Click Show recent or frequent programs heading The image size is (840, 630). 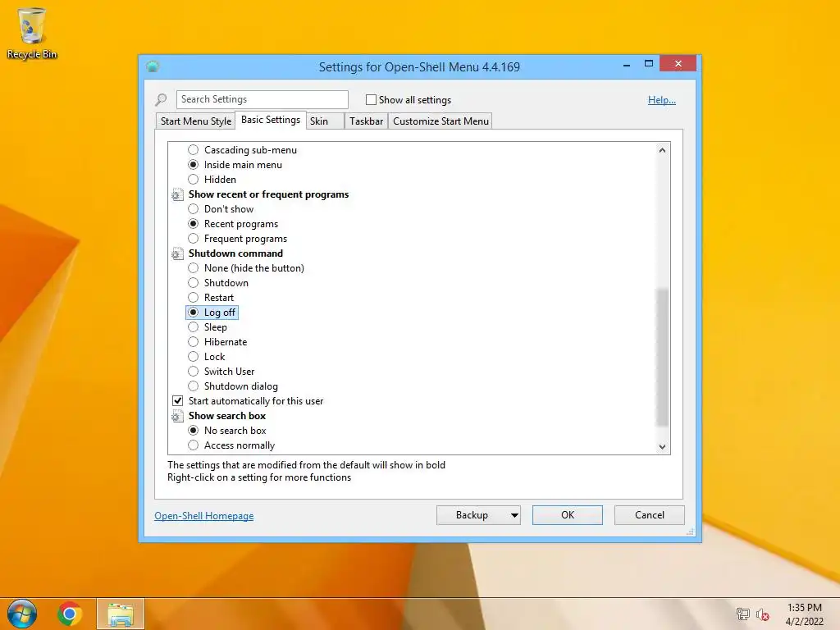(x=268, y=194)
